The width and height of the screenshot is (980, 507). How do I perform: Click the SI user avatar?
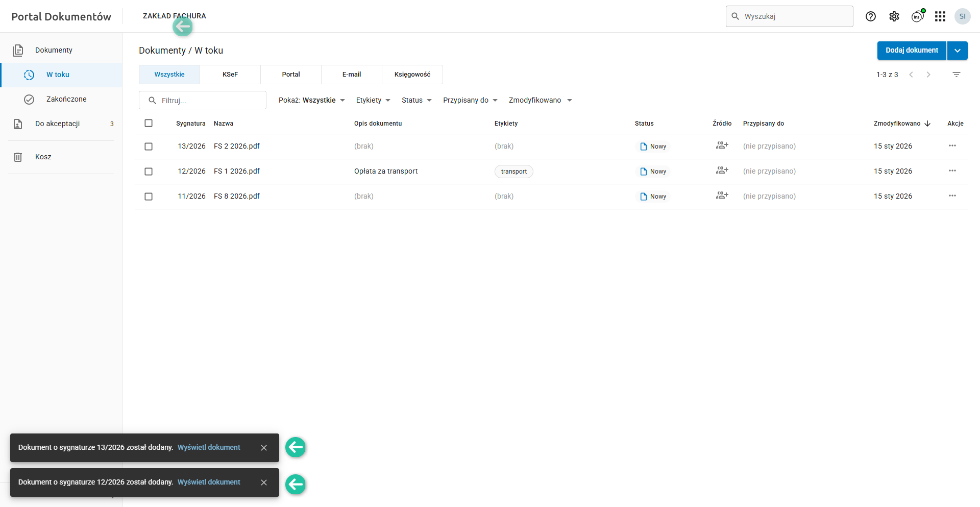point(962,16)
